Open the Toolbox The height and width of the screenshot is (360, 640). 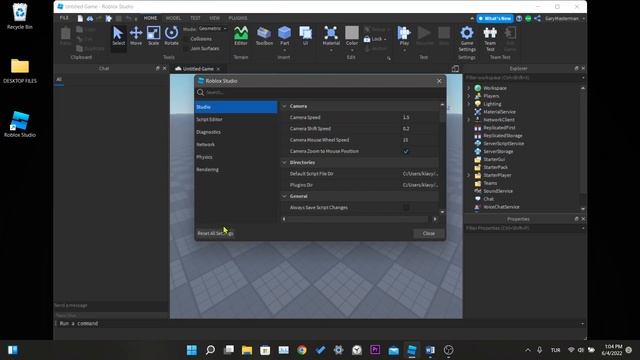264,36
